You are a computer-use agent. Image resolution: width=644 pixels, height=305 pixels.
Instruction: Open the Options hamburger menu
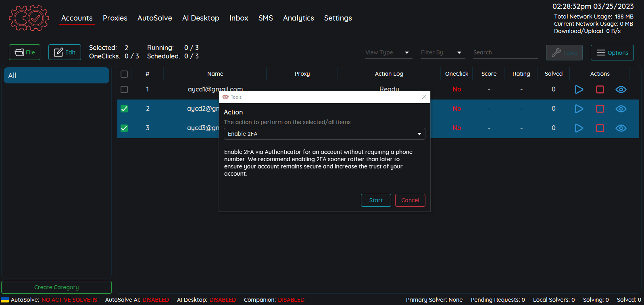(612, 53)
